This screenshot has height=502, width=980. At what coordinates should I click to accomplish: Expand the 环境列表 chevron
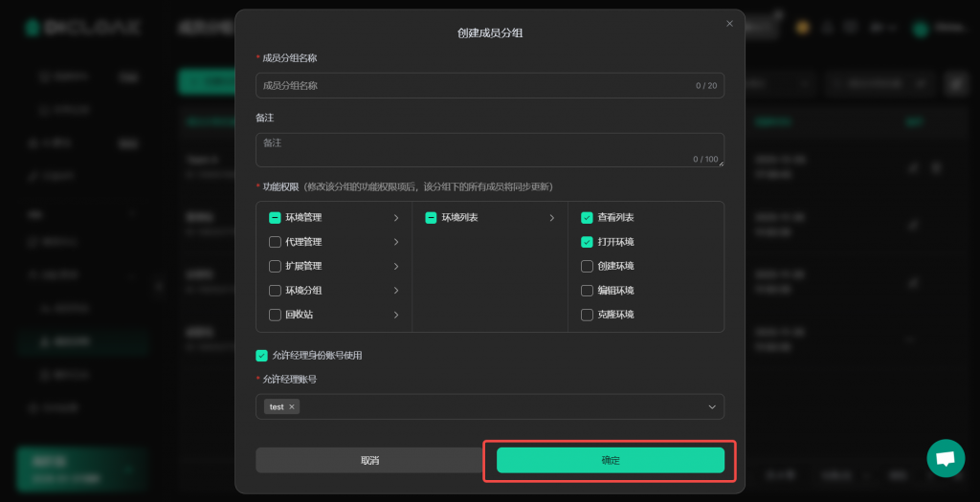(551, 218)
